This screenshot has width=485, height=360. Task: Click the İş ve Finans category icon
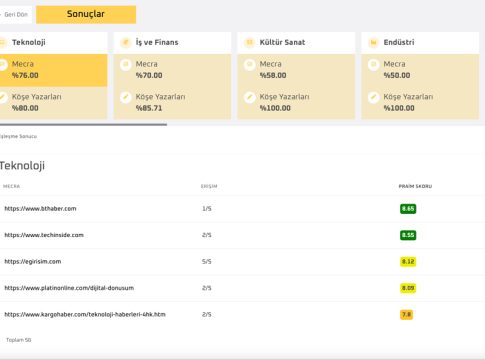pyautogui.click(x=125, y=42)
